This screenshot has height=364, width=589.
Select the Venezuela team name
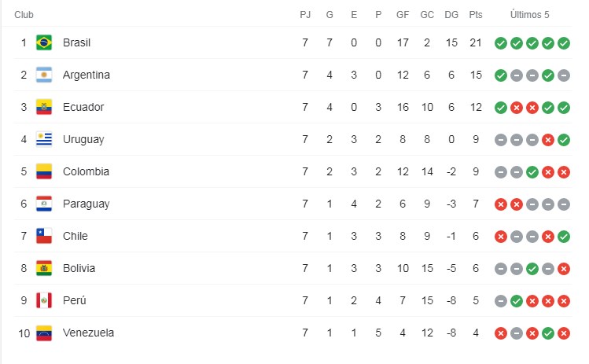click(x=88, y=333)
